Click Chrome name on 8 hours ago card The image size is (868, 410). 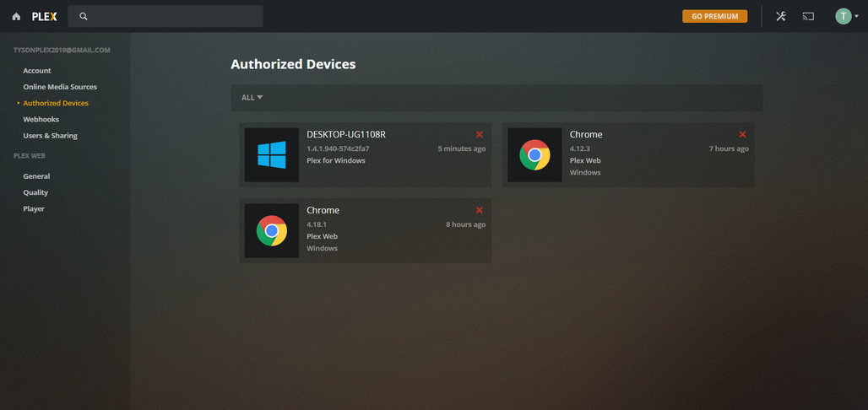tap(323, 210)
